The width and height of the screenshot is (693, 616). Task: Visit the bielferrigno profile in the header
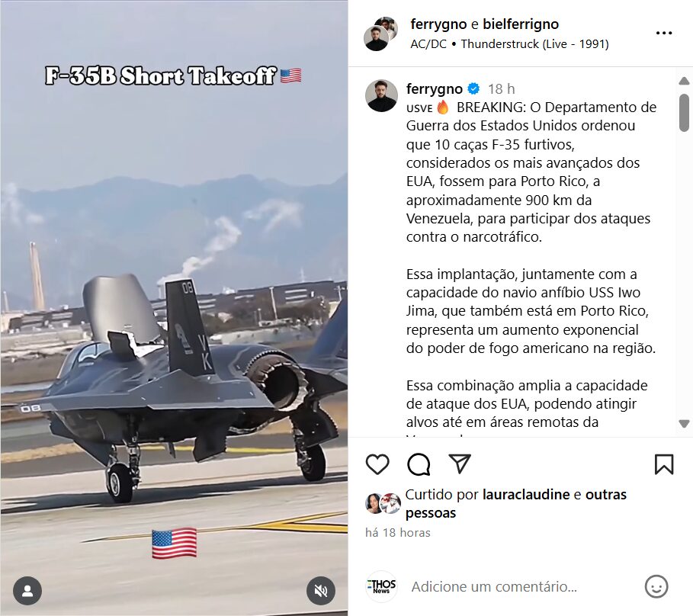point(521,24)
